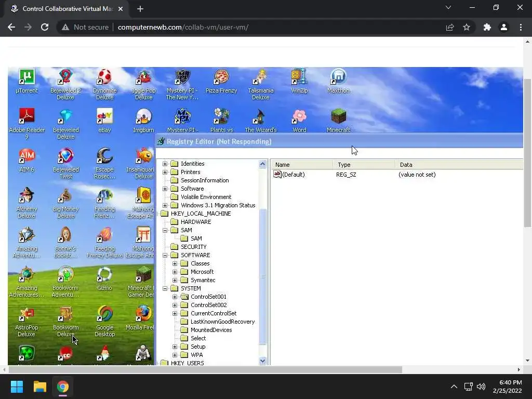Select the HARDWARE registry key
This screenshot has height=399, width=532.
(x=196, y=222)
